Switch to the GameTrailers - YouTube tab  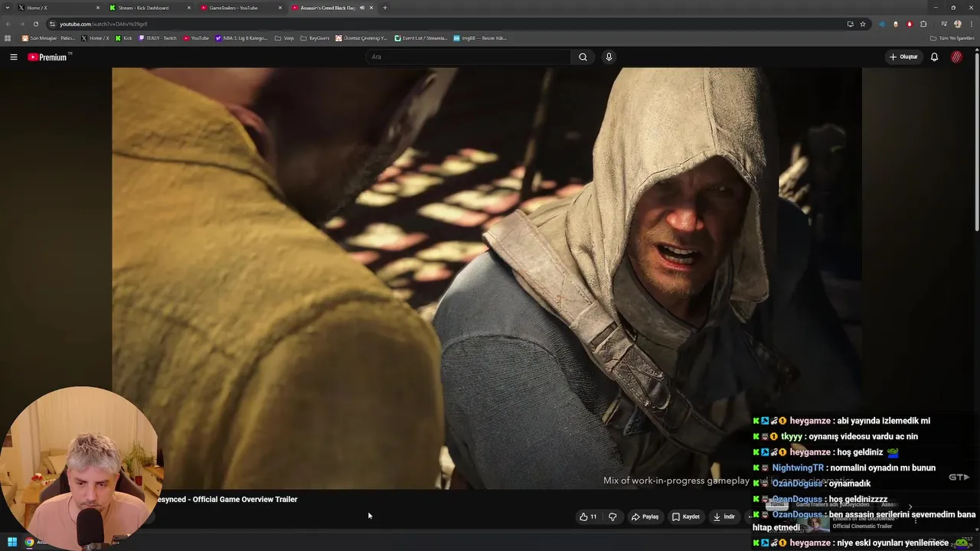click(x=240, y=8)
